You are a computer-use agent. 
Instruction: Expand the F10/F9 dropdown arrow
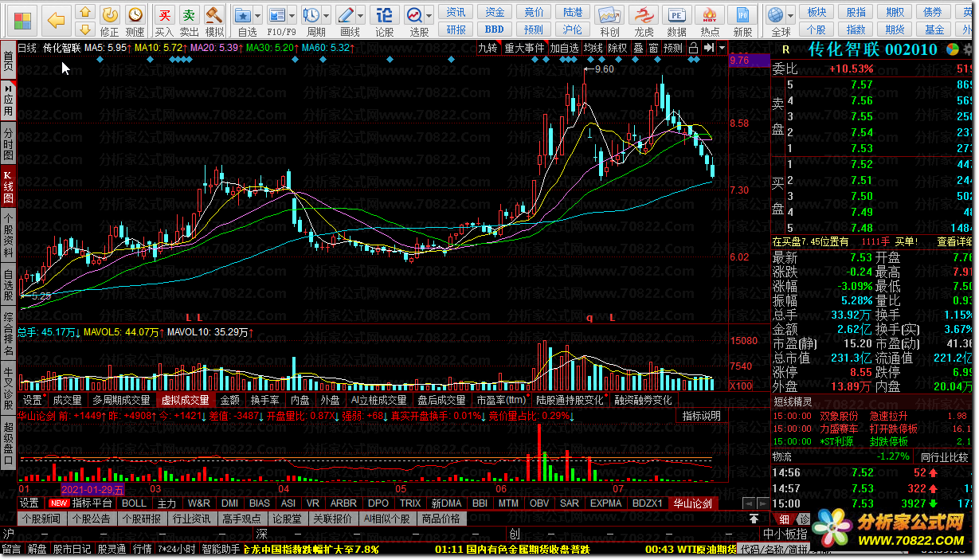coord(291,15)
